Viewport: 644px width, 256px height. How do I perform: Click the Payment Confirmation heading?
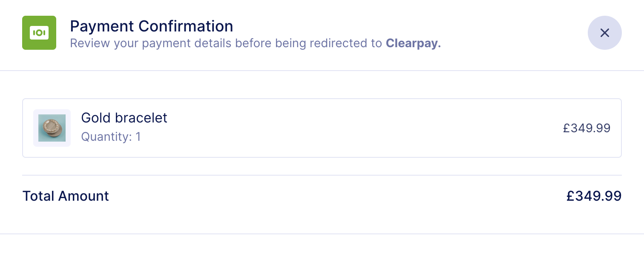151,26
